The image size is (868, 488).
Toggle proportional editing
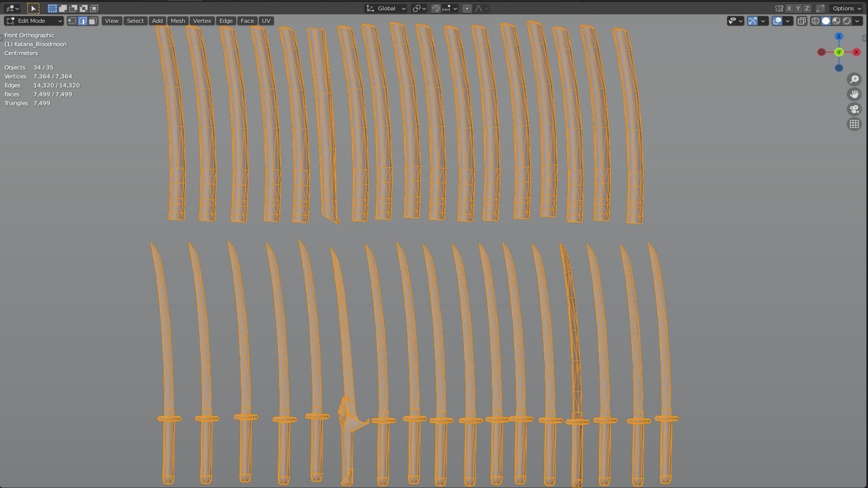tap(467, 8)
